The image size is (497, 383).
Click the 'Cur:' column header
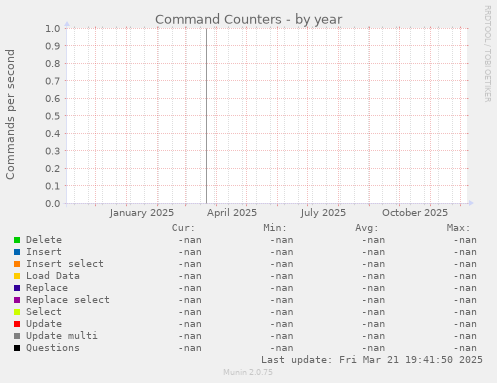183,228
